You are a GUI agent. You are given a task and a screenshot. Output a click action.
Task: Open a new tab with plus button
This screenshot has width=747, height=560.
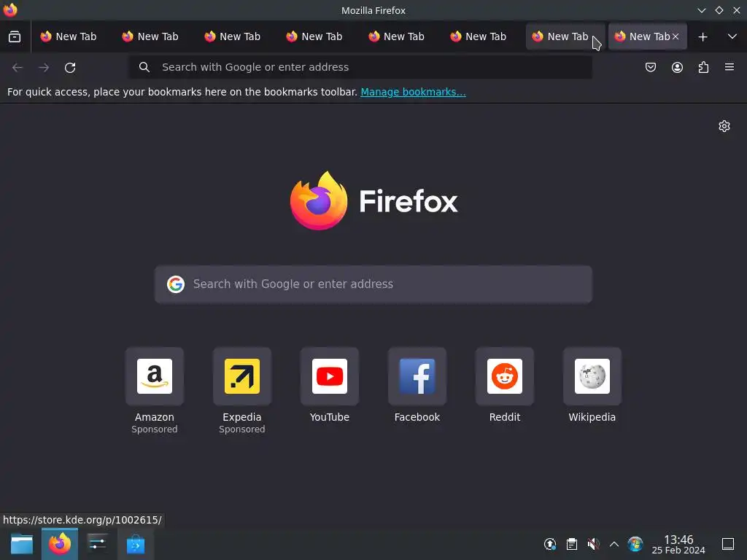point(703,36)
